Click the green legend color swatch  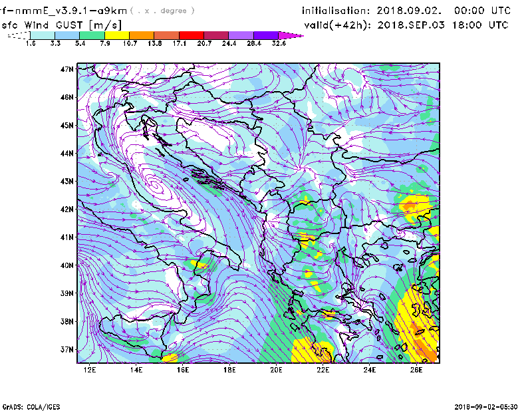92,35
